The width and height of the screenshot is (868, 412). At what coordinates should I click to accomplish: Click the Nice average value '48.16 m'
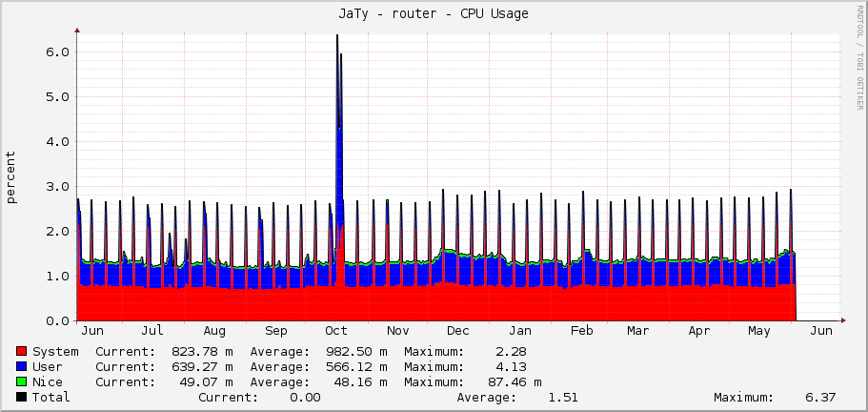pos(360,382)
